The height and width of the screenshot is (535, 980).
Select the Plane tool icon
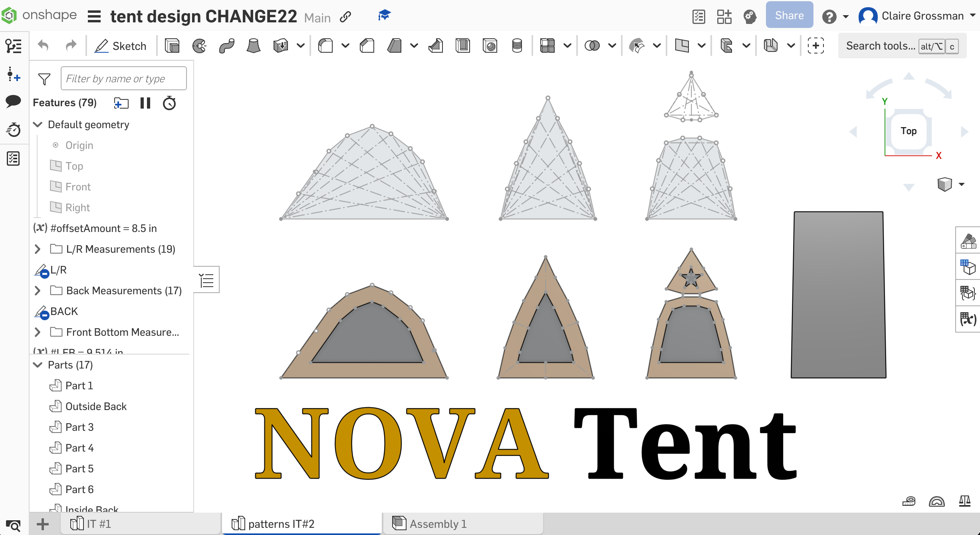click(x=682, y=46)
